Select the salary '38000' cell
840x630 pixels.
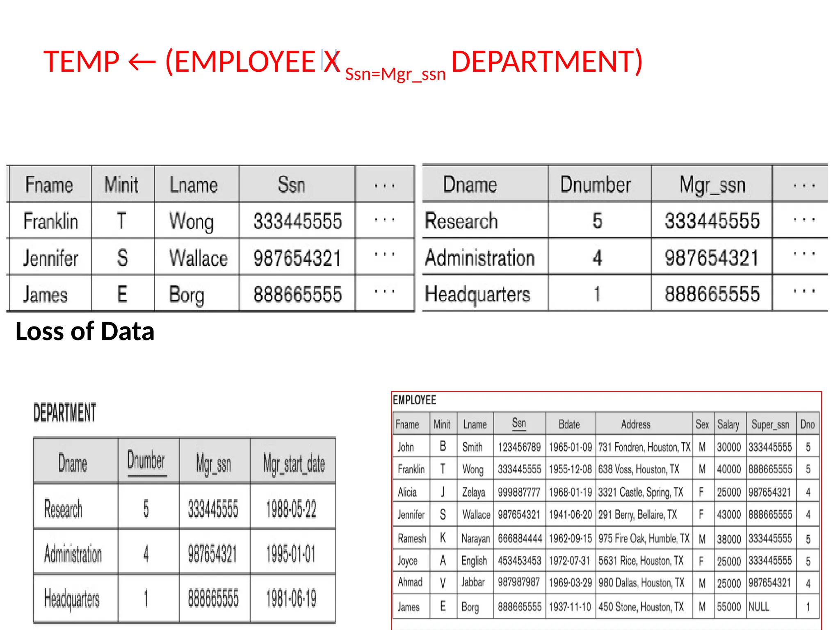(x=729, y=539)
